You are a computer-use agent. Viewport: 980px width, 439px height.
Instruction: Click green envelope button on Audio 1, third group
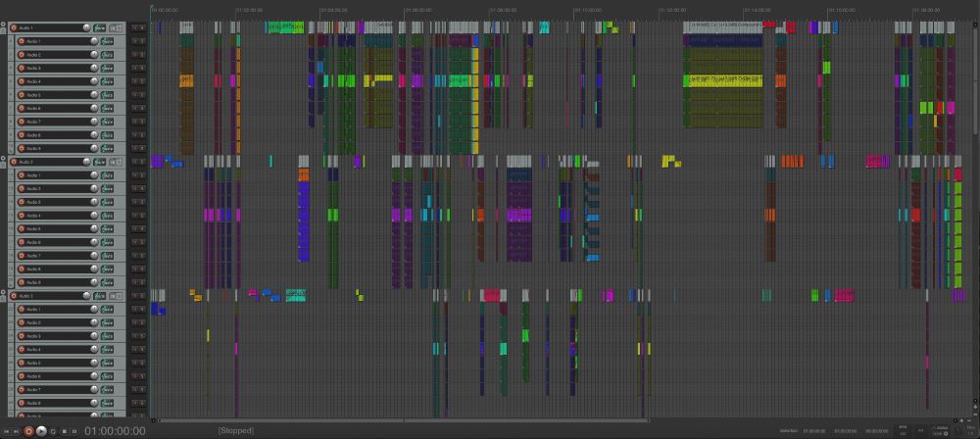[107, 309]
